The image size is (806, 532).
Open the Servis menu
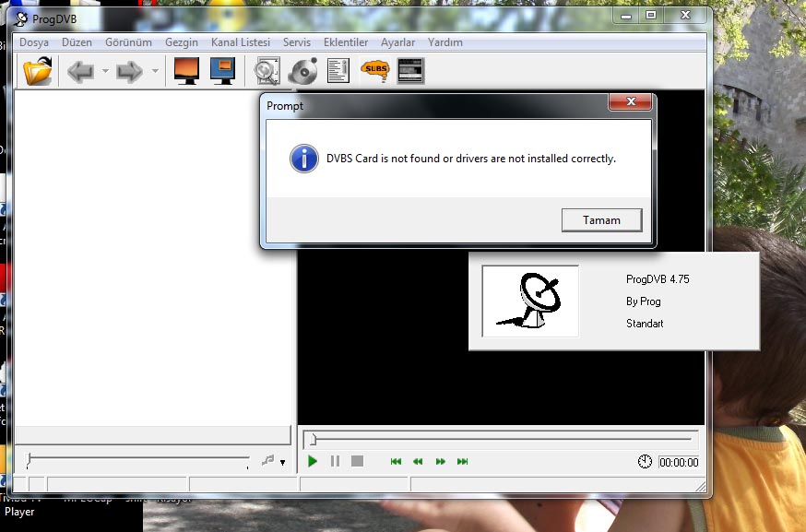(297, 42)
